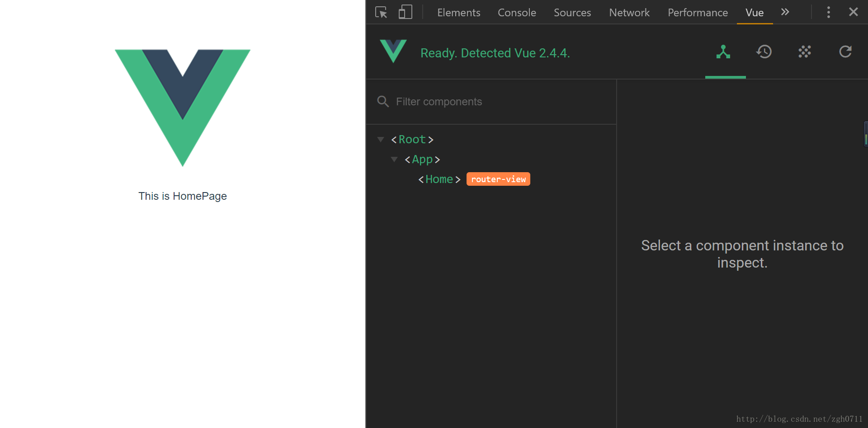Open the DevTools three-dot menu
The height and width of the screenshot is (428, 868).
(829, 12)
